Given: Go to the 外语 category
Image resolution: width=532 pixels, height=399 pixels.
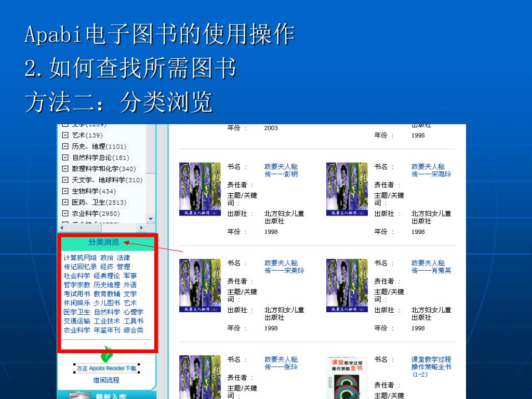Looking at the screenshot, I should coord(130,285).
